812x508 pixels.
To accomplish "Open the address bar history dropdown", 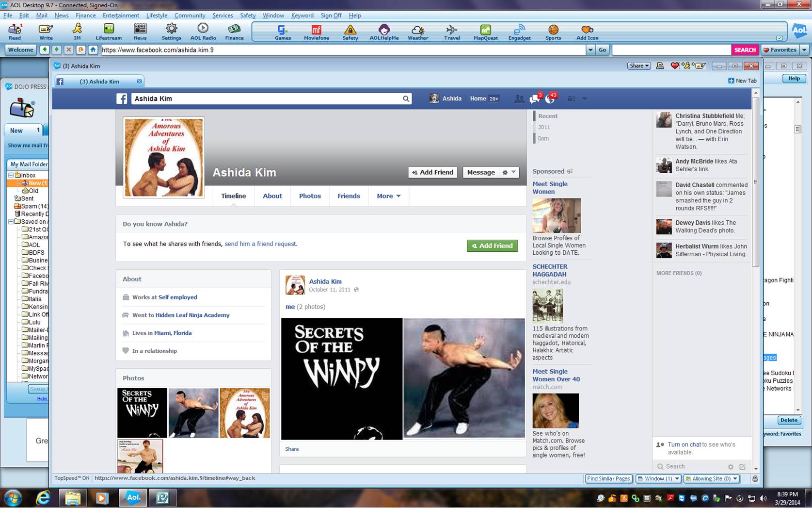I will click(590, 49).
